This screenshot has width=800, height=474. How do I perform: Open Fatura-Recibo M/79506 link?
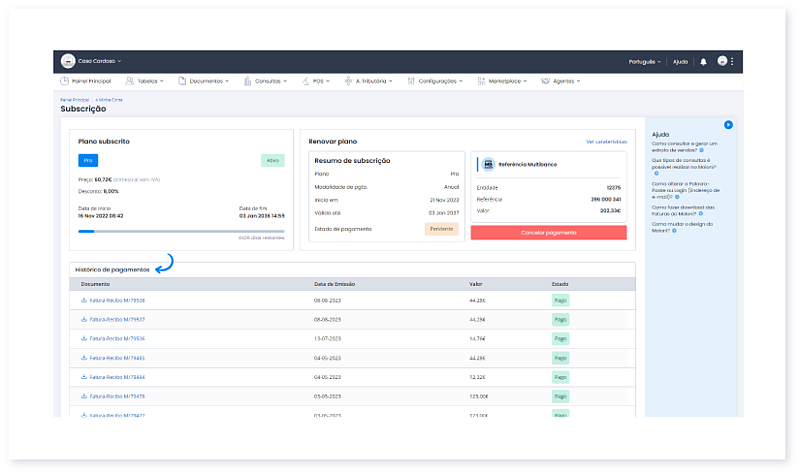point(117,339)
